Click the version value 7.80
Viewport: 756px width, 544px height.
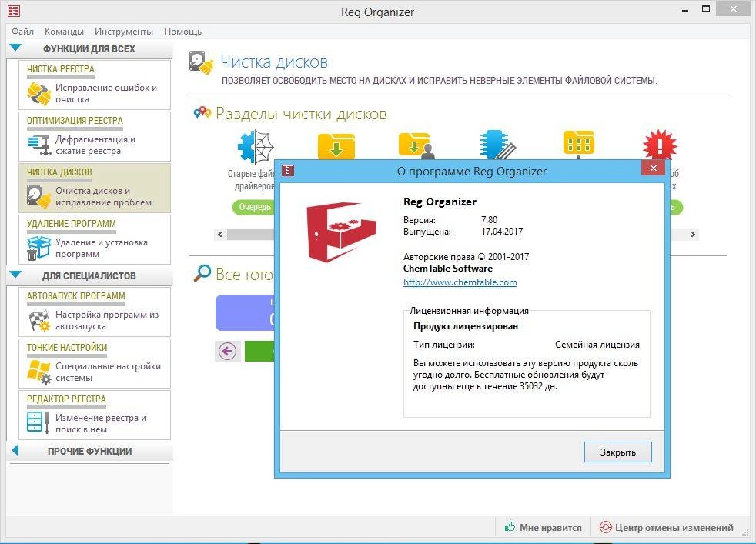tap(489, 220)
